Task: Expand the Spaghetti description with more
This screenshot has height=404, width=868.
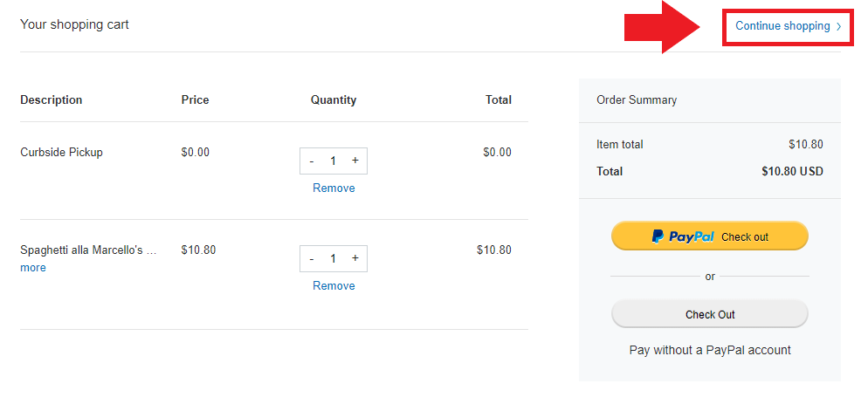Action: (x=33, y=268)
